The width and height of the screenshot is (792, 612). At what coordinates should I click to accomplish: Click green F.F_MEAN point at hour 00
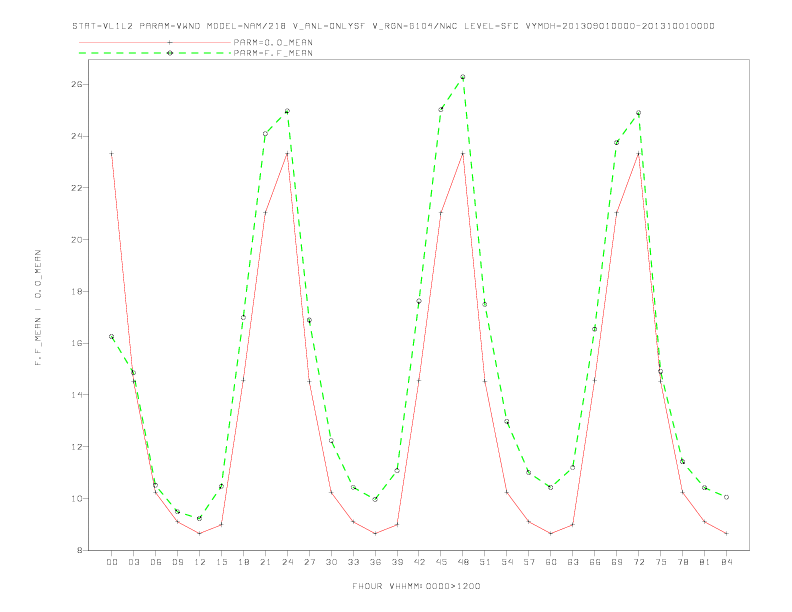coord(112,336)
